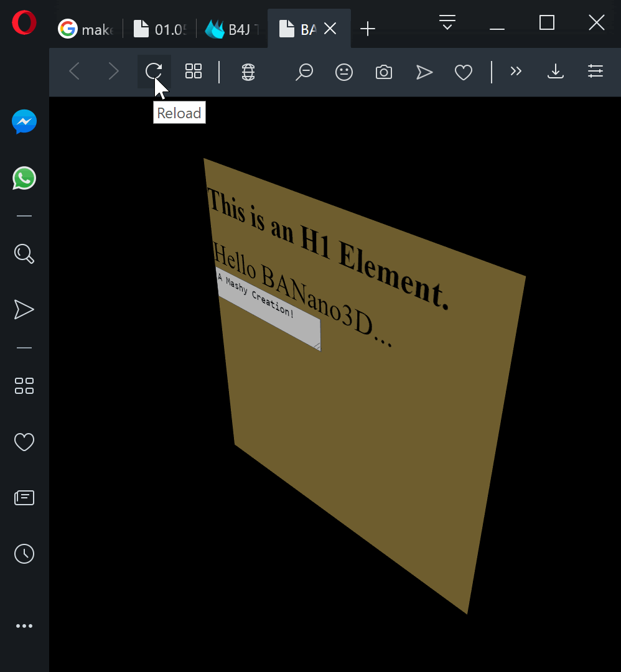
Task: Open the downloads panel
Action: 556,71
